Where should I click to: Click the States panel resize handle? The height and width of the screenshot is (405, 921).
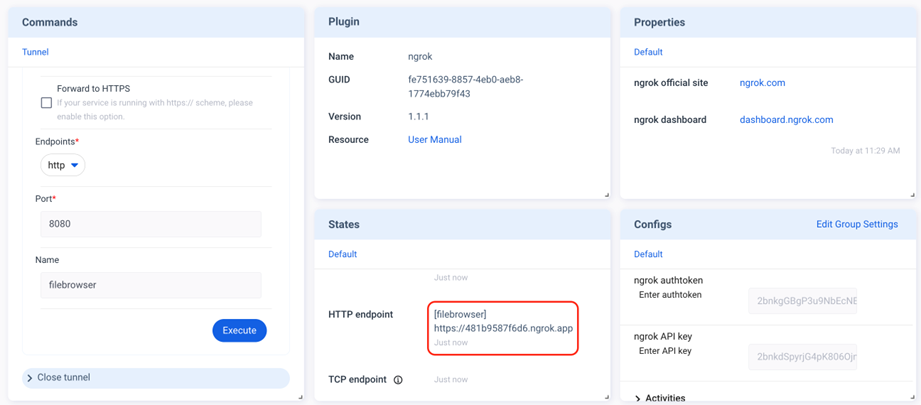click(x=607, y=397)
